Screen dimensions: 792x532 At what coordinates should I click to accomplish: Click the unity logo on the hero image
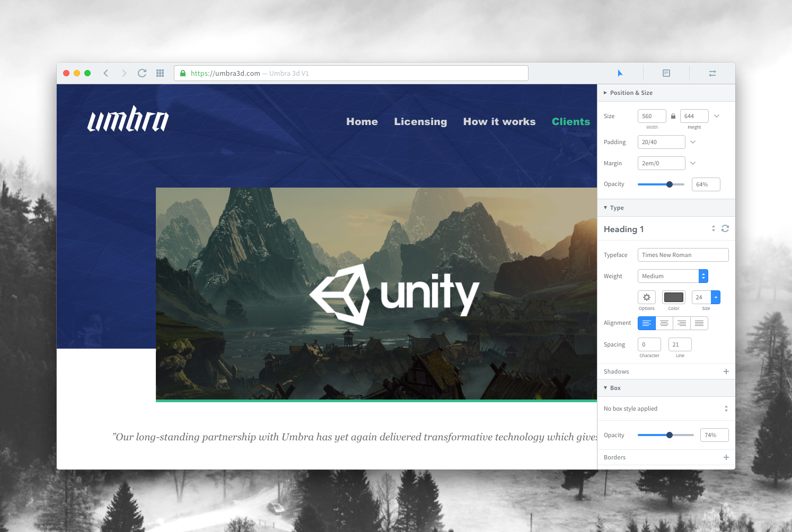[394, 295]
